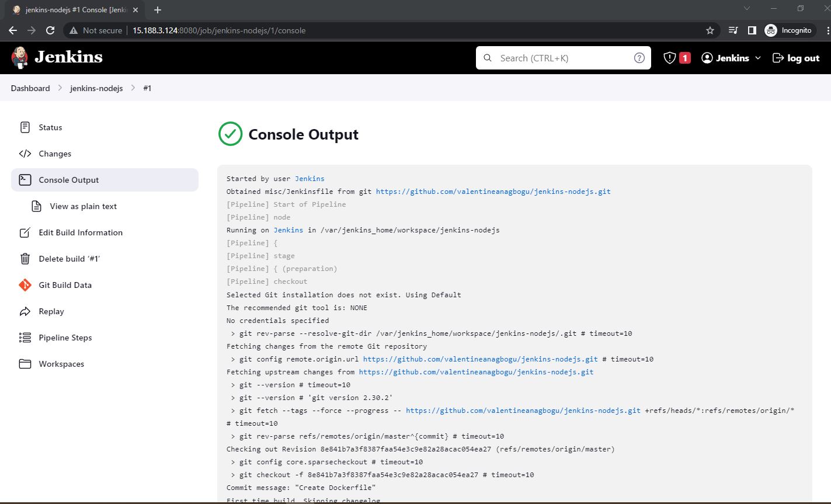
Task: Delete build '#1' via trash option
Action: click(69, 259)
